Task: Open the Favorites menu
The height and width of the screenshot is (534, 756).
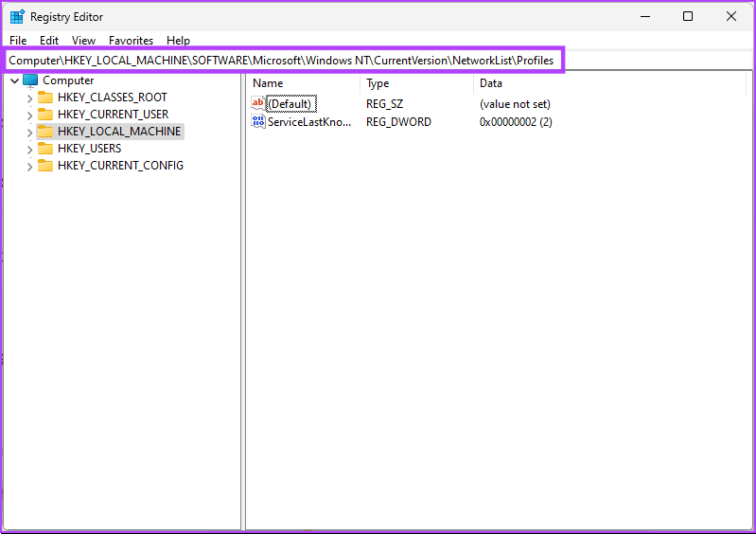Action: point(132,41)
